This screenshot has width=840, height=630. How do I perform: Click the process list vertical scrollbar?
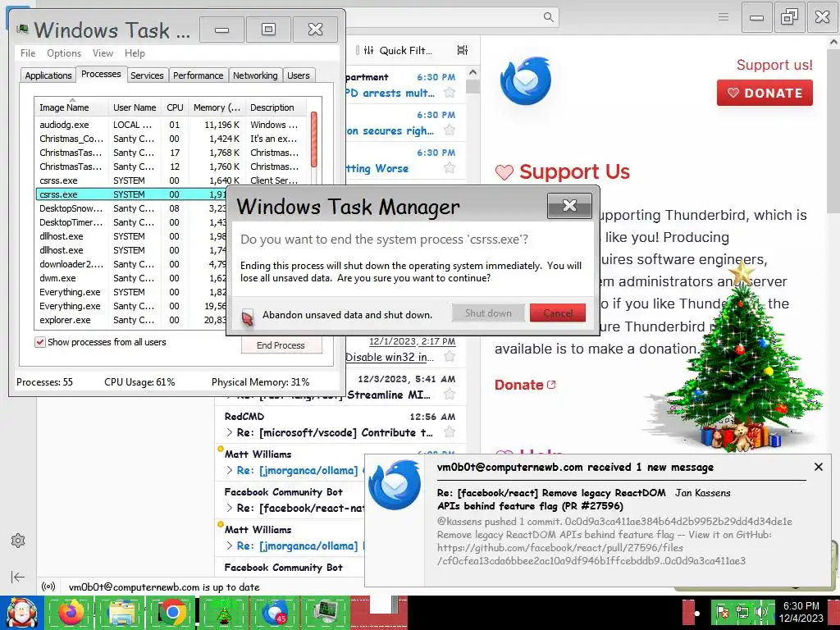coord(314,139)
